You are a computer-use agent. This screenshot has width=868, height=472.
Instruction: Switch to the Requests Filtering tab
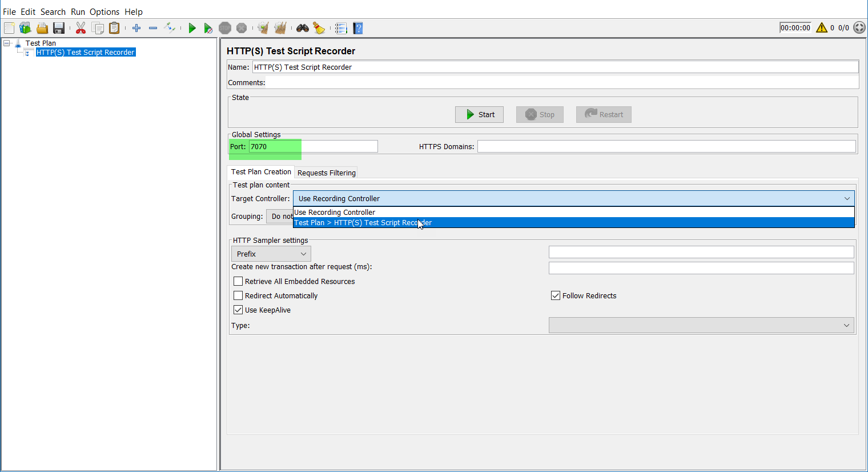point(327,173)
